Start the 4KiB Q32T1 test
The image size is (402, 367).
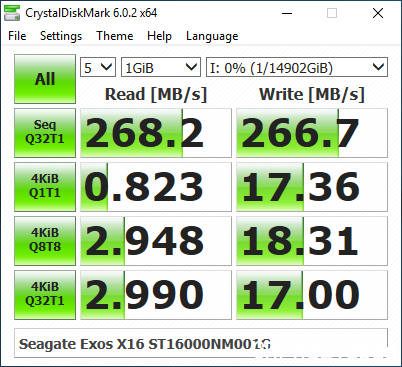[x=45, y=295]
